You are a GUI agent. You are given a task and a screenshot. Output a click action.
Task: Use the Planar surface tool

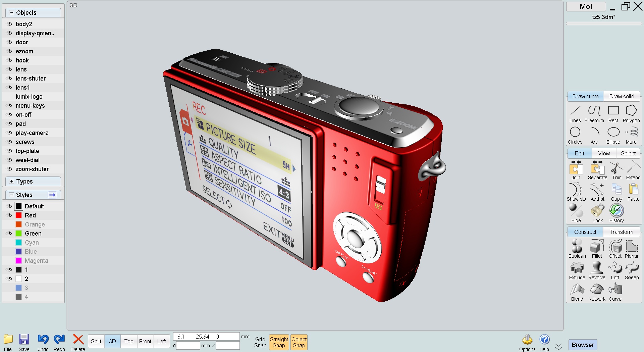point(632,249)
